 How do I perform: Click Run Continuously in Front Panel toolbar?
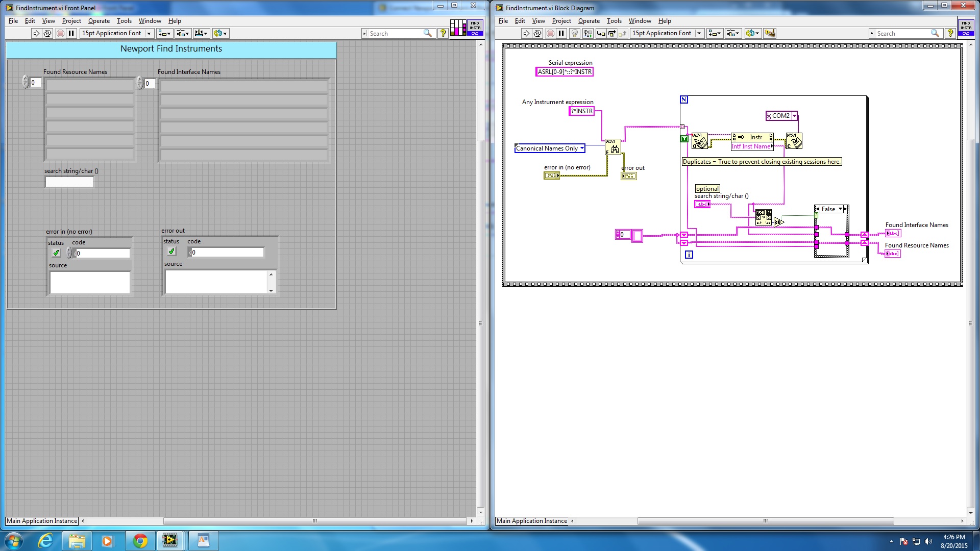(47, 33)
